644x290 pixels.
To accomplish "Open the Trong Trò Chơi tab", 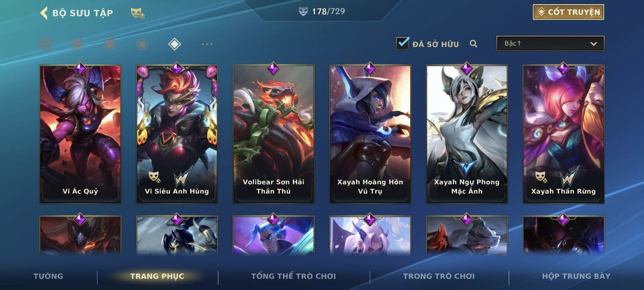I will pos(439,276).
